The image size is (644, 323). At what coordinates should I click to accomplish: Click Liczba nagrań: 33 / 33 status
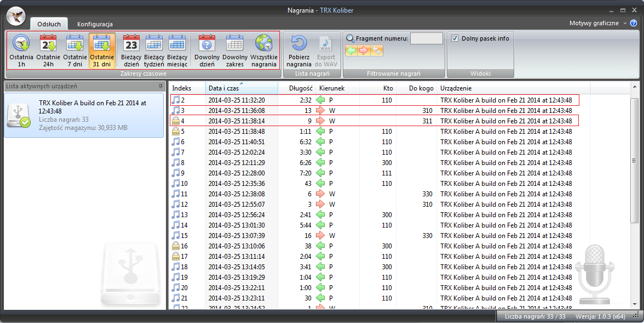[x=534, y=316]
